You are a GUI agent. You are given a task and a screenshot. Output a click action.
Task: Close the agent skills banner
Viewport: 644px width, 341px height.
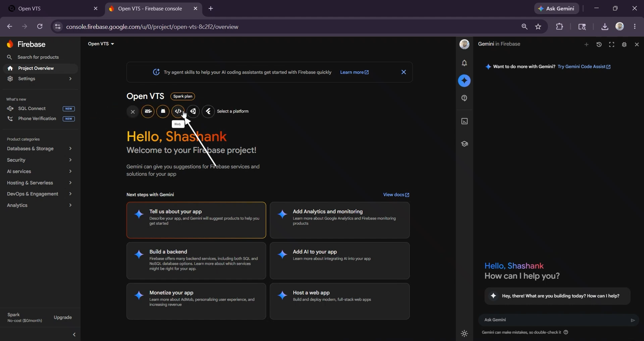(404, 72)
